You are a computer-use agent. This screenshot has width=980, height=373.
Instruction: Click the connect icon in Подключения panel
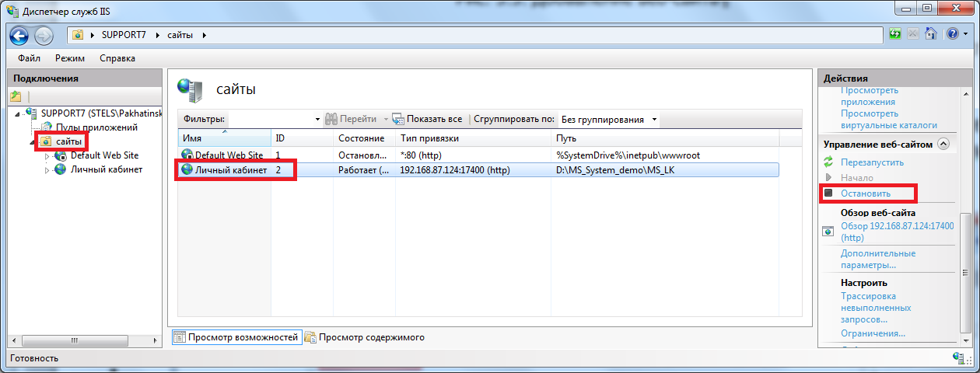pyautogui.click(x=16, y=96)
